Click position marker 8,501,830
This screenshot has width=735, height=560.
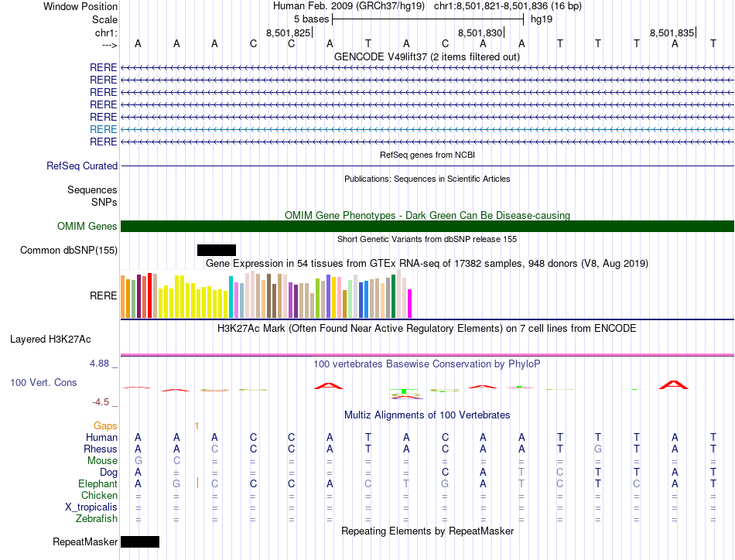tap(480, 32)
